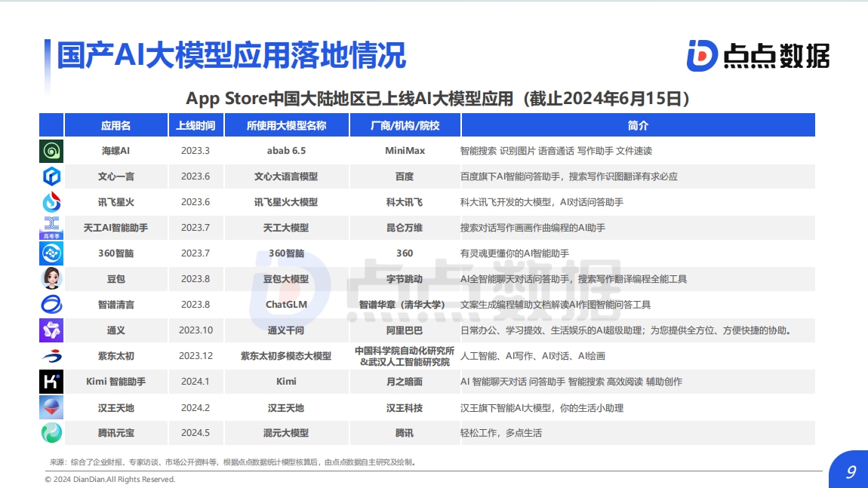Click the 厂商/机构/院校 column header
This screenshot has width=868, height=488.
pos(405,125)
